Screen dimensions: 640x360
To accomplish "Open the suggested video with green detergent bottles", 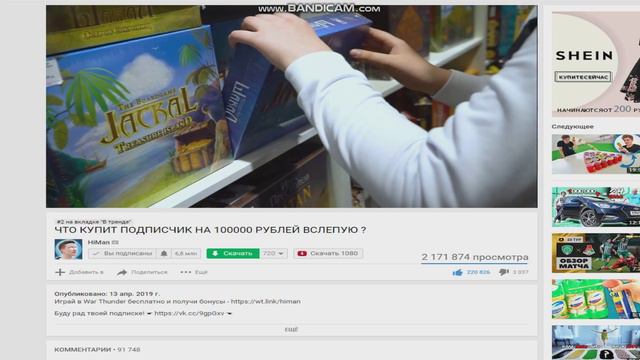I will [x=596, y=299].
